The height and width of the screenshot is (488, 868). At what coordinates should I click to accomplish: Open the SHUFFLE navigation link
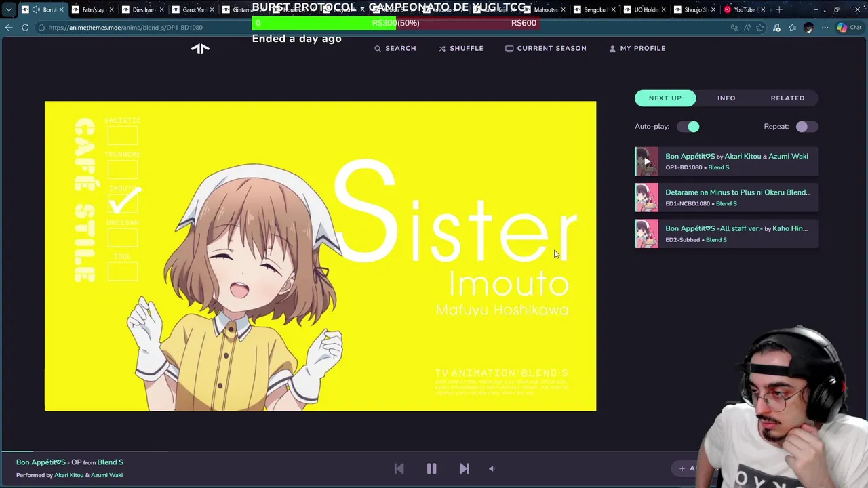coord(461,49)
